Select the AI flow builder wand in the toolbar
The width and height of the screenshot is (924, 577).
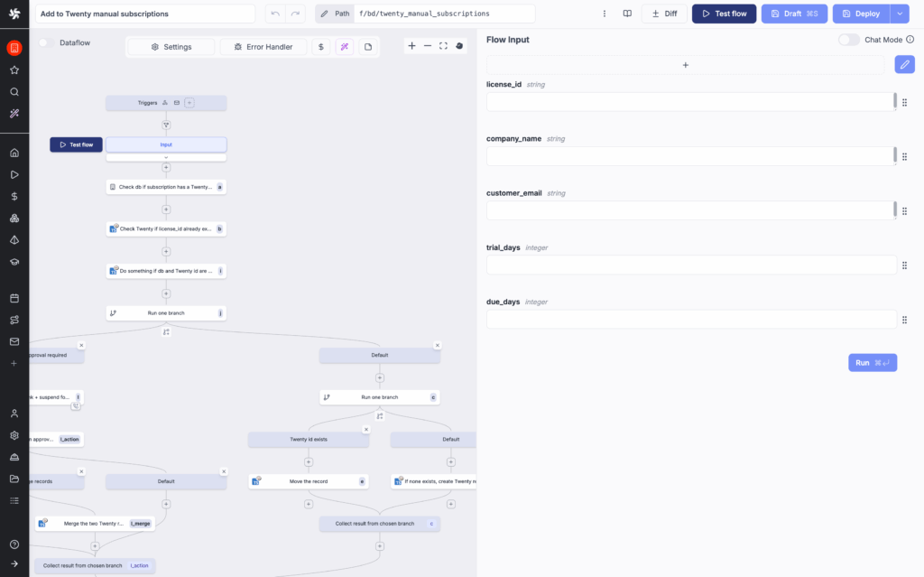click(344, 45)
